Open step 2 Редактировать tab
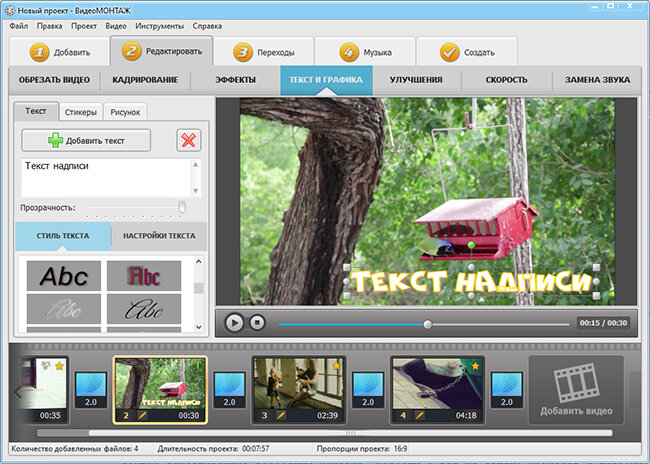Image resolution: width=650 pixels, height=464 pixels. (x=162, y=51)
